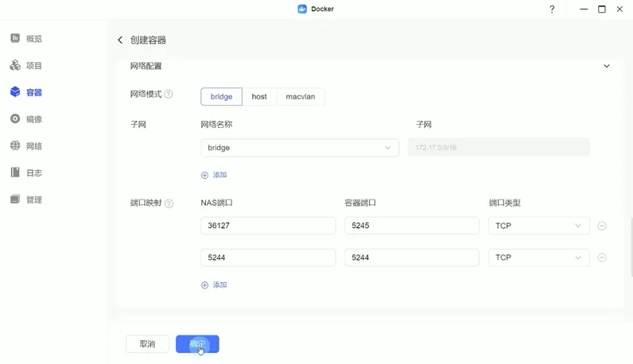Remove the 36127 port mapping row
633x364 pixels.
(602, 226)
